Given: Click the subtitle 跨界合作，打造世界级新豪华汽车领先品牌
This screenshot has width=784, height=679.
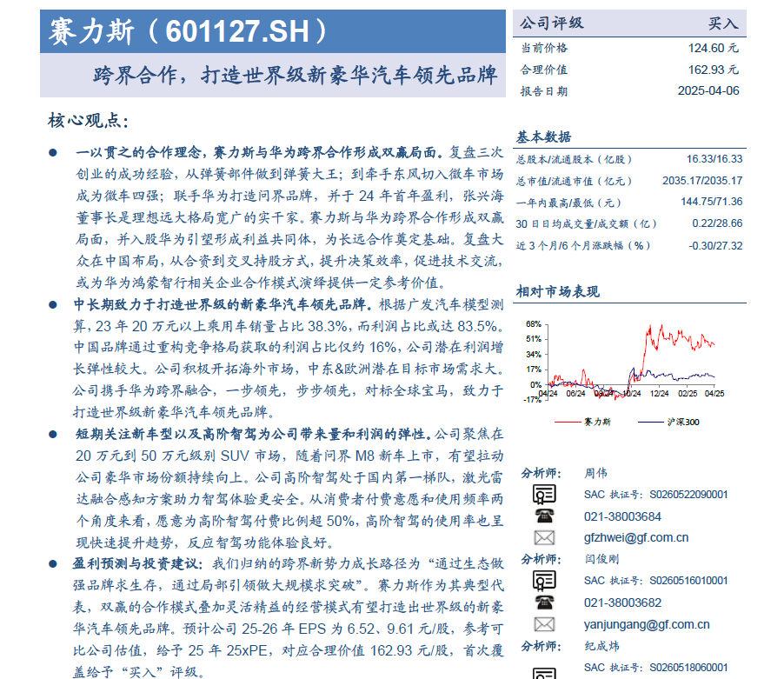Looking at the screenshot, I should [x=295, y=76].
